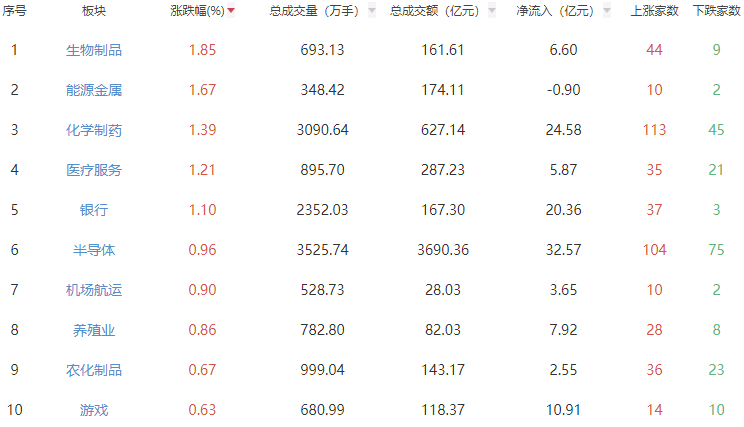Open the 机场航运 sector link
The image size is (744, 427).
click(94, 290)
